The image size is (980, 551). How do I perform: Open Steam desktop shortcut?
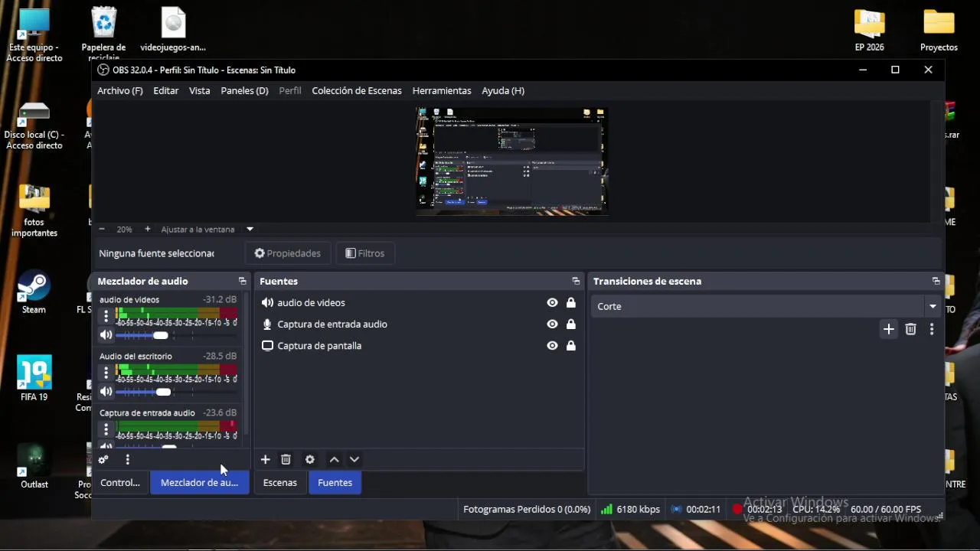[34, 293]
